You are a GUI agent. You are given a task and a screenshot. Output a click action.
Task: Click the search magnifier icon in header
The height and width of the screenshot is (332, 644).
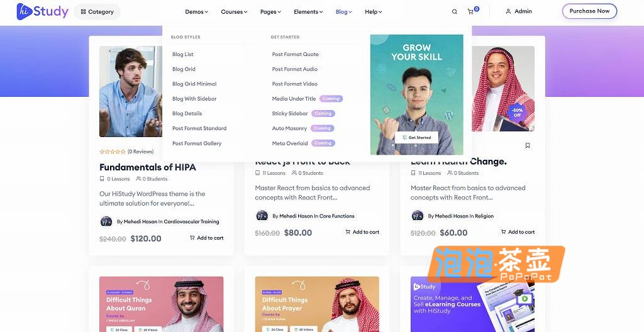[454, 12]
